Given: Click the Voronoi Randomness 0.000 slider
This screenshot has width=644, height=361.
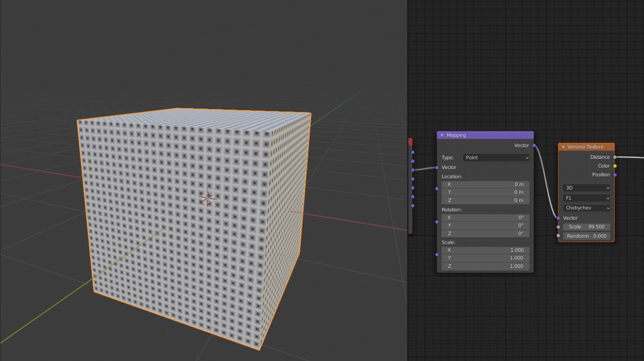Looking at the screenshot, I should [587, 236].
